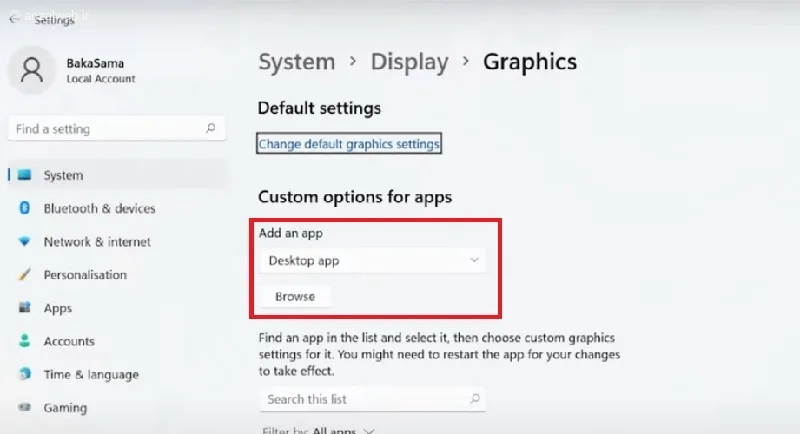
Task: Click the Personalisation brush icon
Action: point(24,275)
